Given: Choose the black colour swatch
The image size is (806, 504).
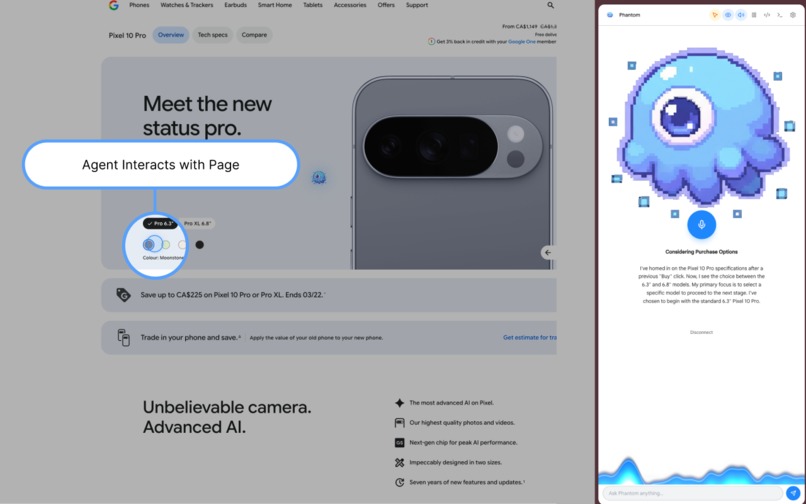Looking at the screenshot, I should click(x=199, y=245).
